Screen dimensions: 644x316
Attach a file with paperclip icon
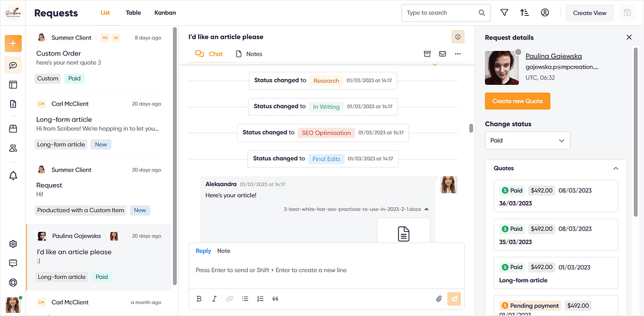point(438,299)
